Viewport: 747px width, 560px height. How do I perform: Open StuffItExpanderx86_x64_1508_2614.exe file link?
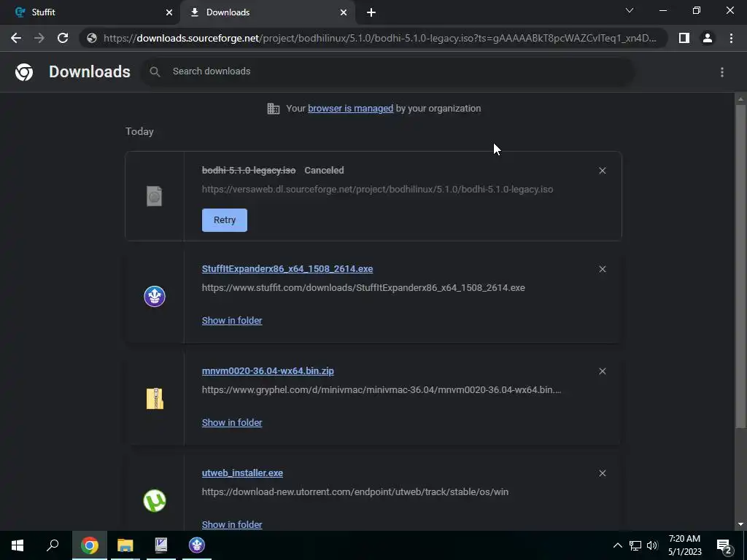287,269
